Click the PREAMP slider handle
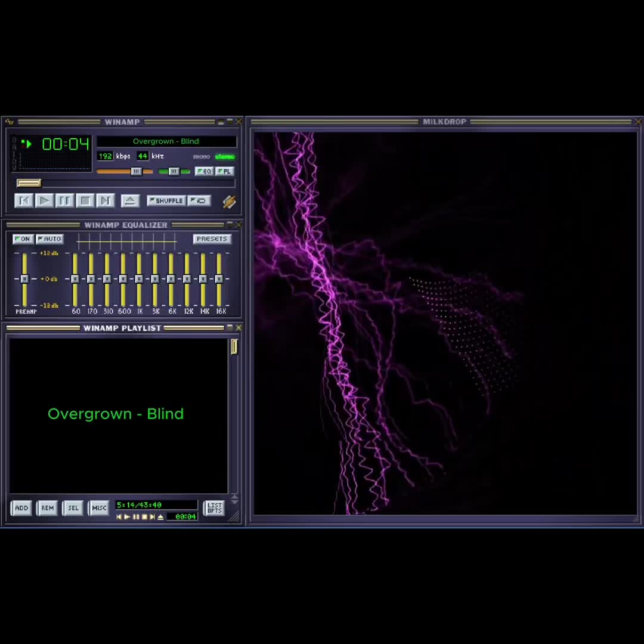Viewport: 644px width, 644px height. [x=24, y=279]
